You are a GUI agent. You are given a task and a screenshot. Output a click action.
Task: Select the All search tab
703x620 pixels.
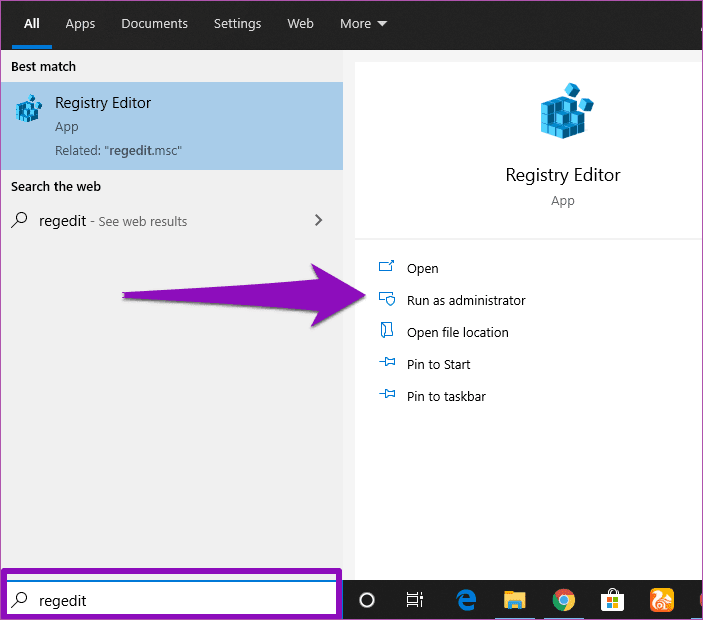[x=31, y=23]
